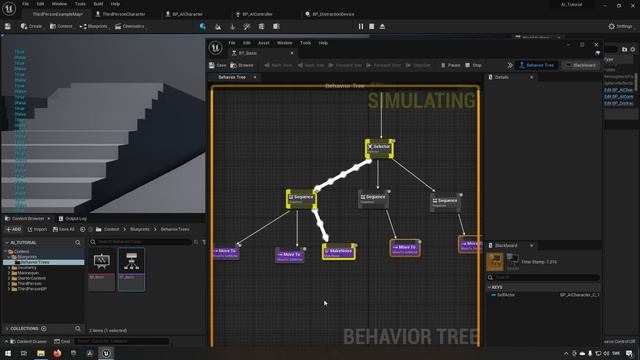The image size is (640, 360).
Task: Click Step Out debug button
Action: pos(418,65)
